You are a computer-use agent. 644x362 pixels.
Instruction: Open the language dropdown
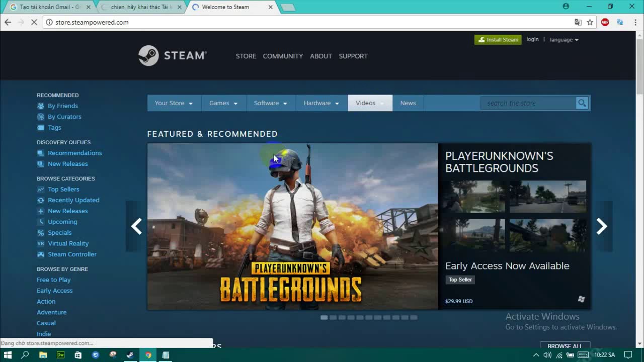tap(564, 40)
